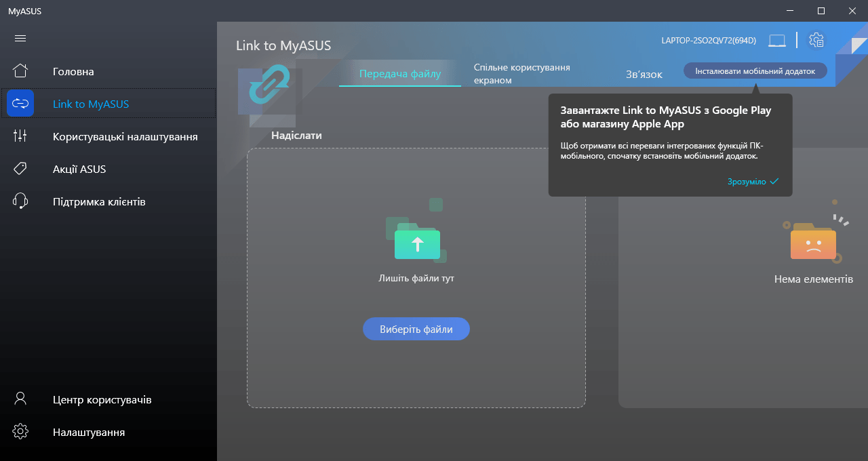The width and height of the screenshot is (868, 461).
Task: Click the Головна home icon
Action: click(x=20, y=71)
